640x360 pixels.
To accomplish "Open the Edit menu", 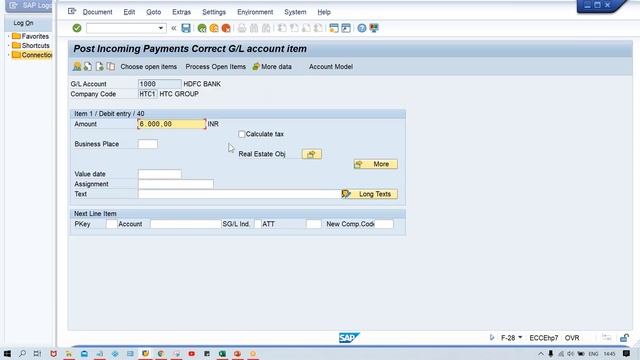I will [x=129, y=12].
